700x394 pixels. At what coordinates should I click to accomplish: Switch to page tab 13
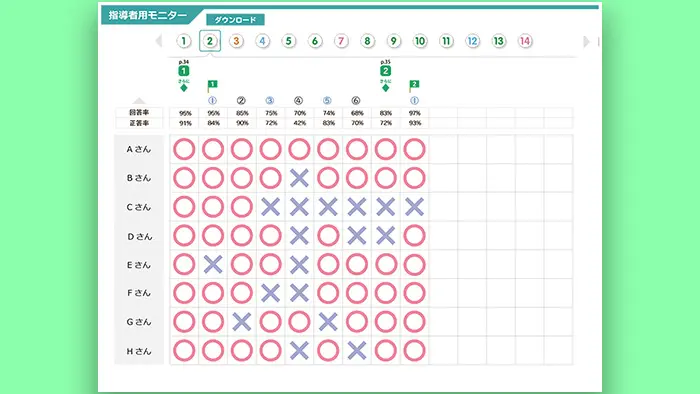point(499,41)
